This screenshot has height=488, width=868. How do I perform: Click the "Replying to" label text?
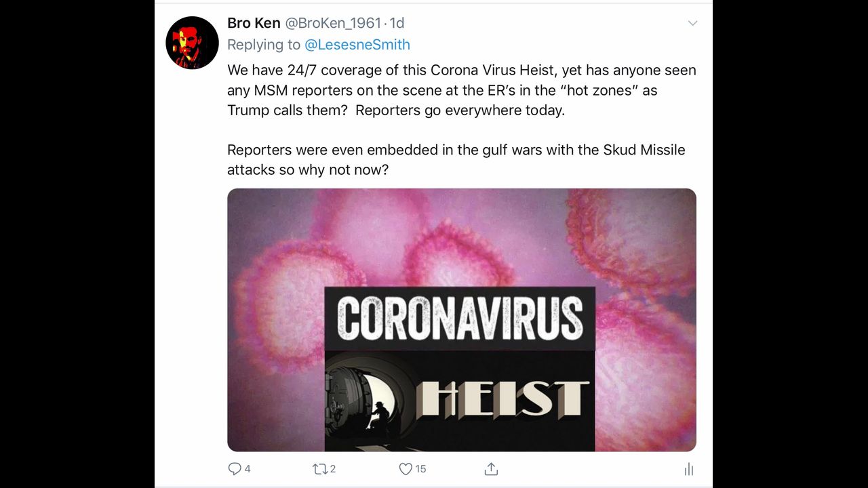(264, 45)
